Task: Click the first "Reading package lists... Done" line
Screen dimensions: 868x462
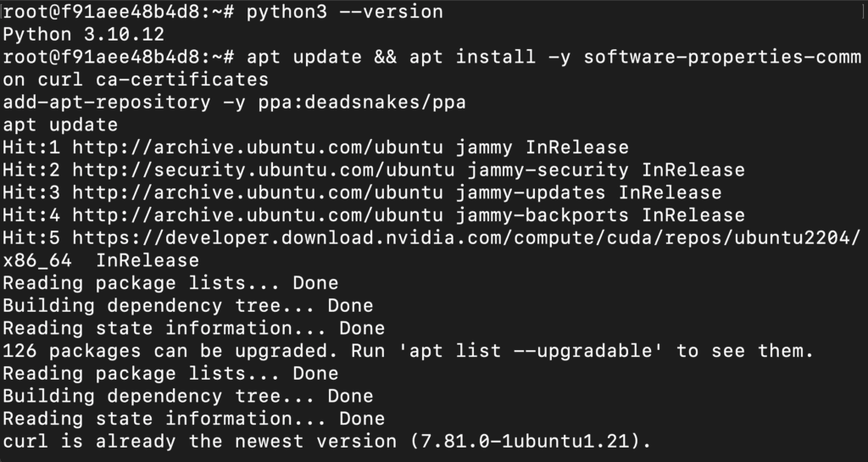Action: pyautogui.click(x=170, y=282)
